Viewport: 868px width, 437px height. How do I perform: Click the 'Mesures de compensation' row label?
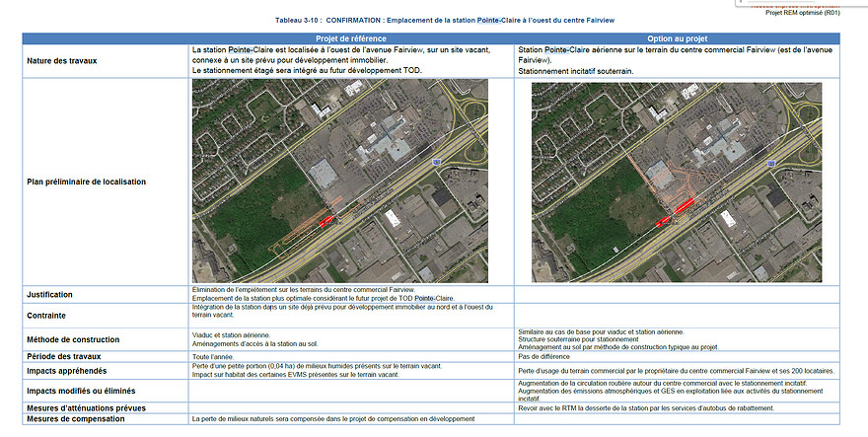[x=76, y=418]
